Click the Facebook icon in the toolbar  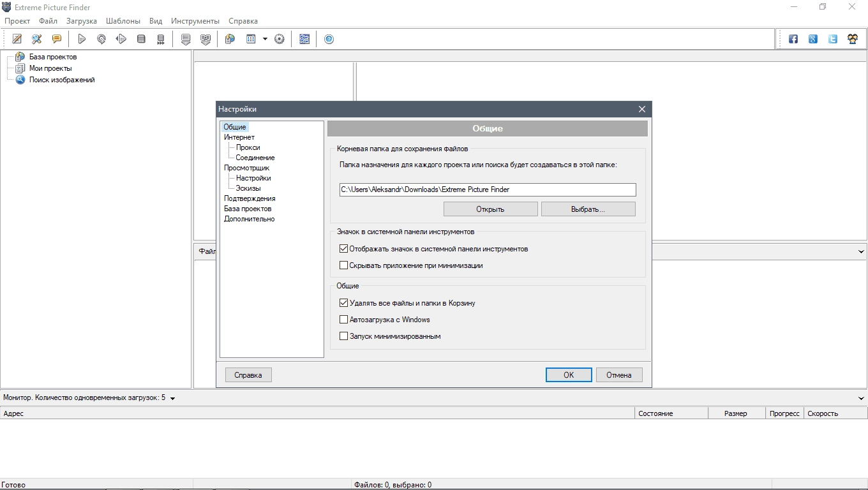click(793, 39)
